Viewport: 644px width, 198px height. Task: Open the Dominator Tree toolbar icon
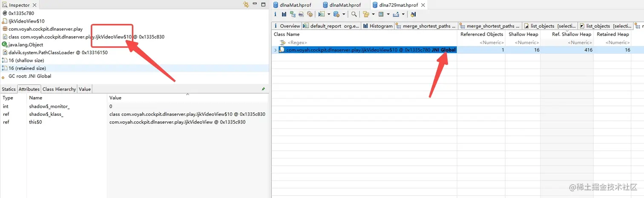pos(293,14)
